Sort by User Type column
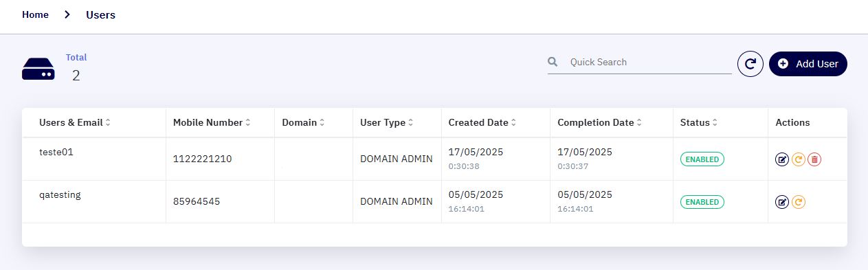Viewport: 868px width, 270px height. tap(387, 123)
